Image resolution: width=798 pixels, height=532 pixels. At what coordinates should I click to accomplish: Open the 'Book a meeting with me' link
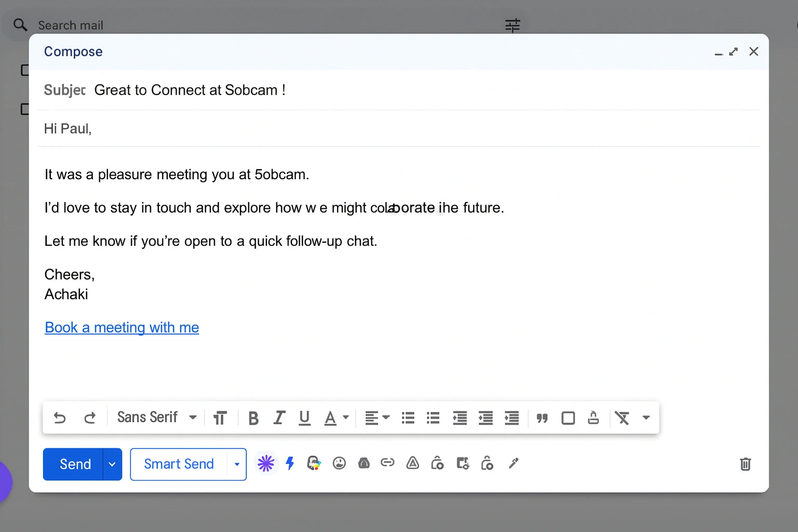click(122, 328)
